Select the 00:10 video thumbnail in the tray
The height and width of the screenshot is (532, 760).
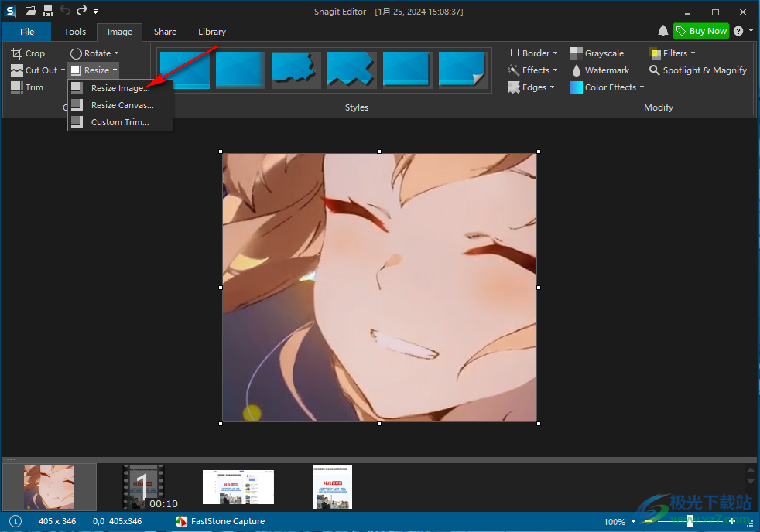tap(144, 487)
